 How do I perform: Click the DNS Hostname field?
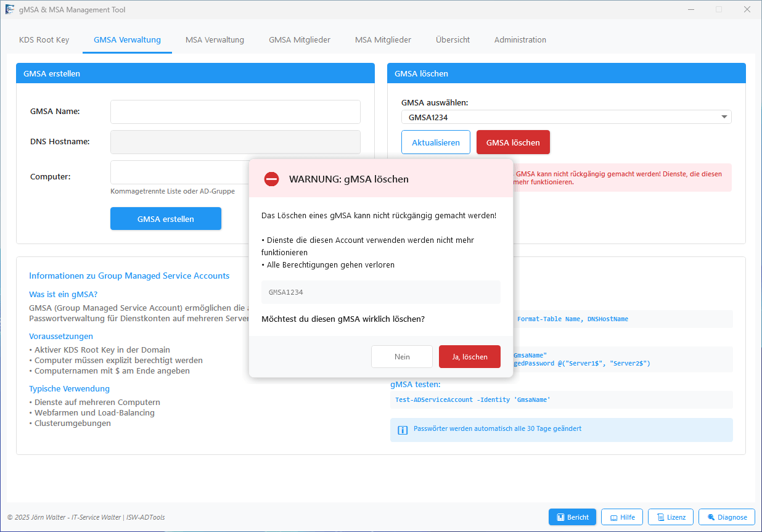click(235, 142)
